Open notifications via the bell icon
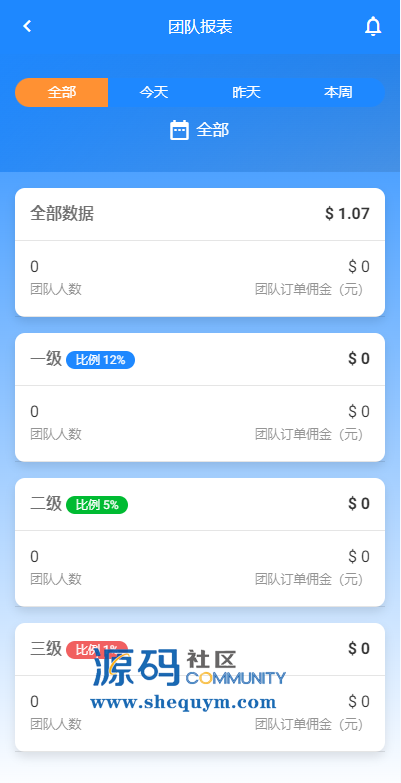This screenshot has width=401, height=783. [373, 26]
